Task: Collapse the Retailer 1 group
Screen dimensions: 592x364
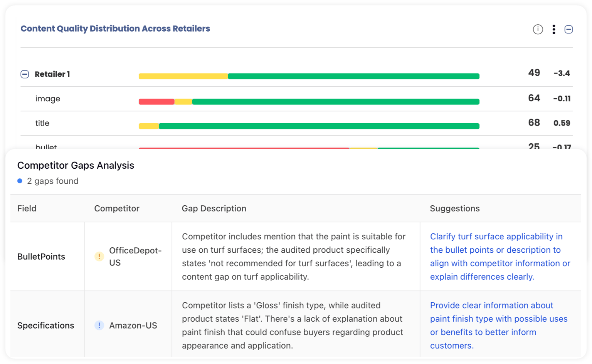Action: (25, 74)
